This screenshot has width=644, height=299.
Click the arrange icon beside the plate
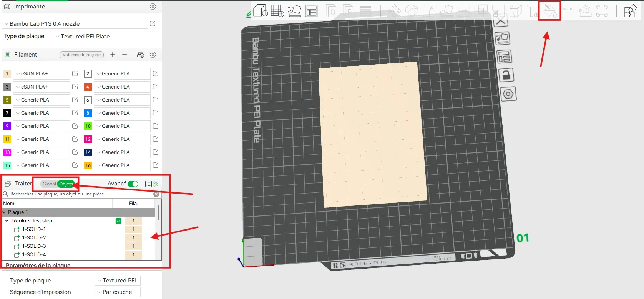(504, 57)
